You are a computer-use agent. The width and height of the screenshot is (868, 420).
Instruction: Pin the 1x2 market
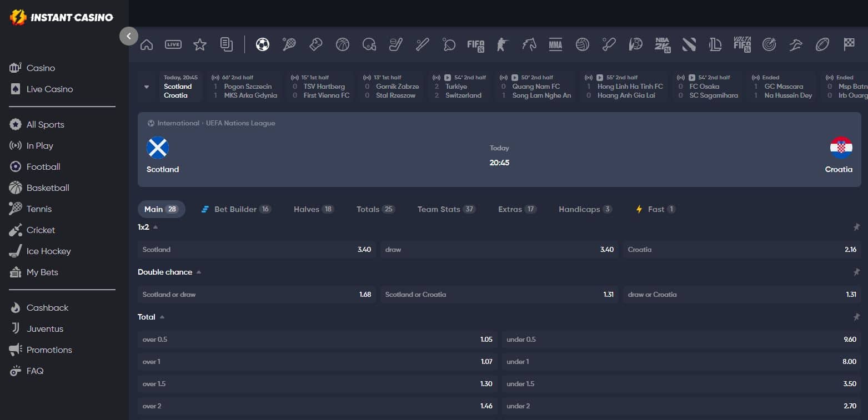856,227
